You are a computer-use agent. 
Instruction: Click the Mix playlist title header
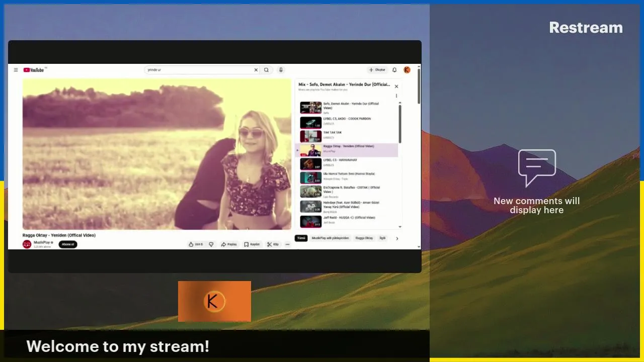click(x=344, y=84)
